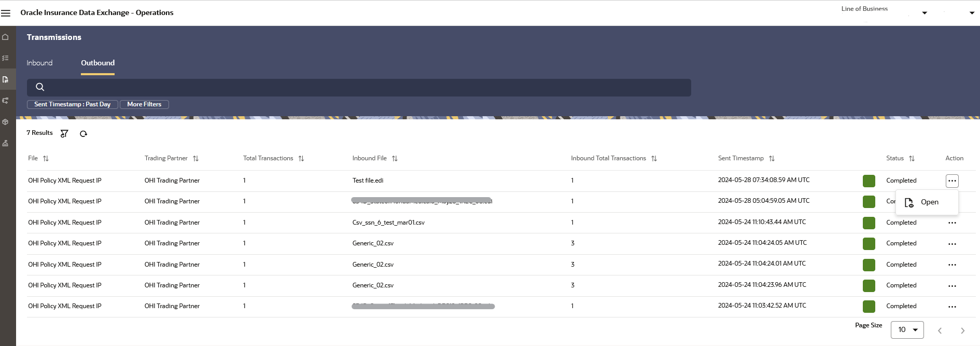980x346 pixels.
Task: Click green status swatch for 11:03:42.52 AM row
Action: pyautogui.click(x=869, y=306)
